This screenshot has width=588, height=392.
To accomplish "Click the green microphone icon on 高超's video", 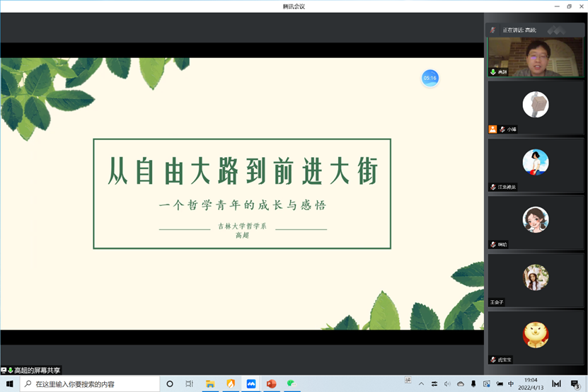I will (492, 72).
